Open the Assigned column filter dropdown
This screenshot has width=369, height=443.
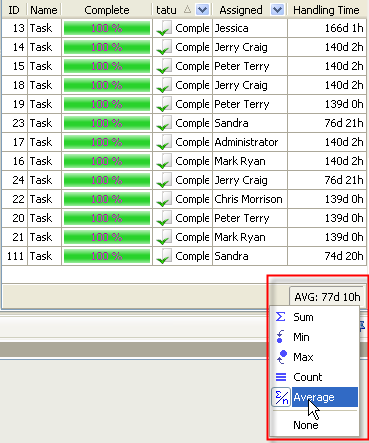(277, 10)
